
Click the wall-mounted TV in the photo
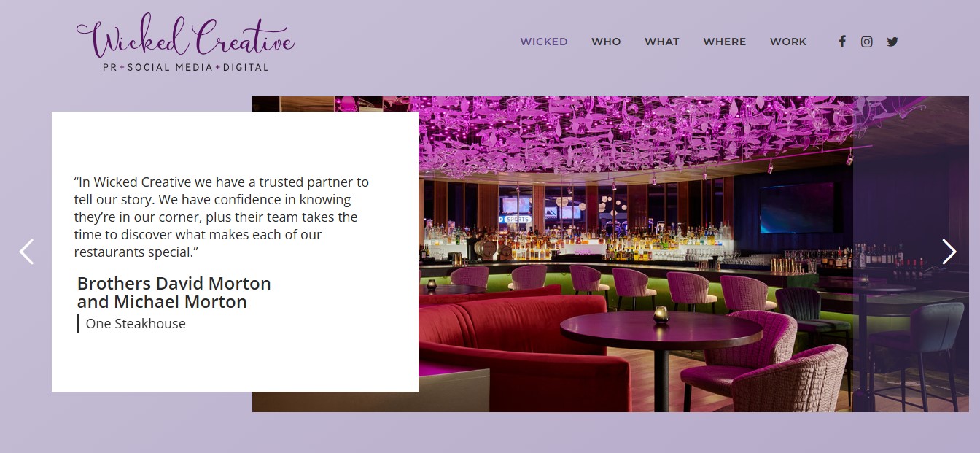797,207
